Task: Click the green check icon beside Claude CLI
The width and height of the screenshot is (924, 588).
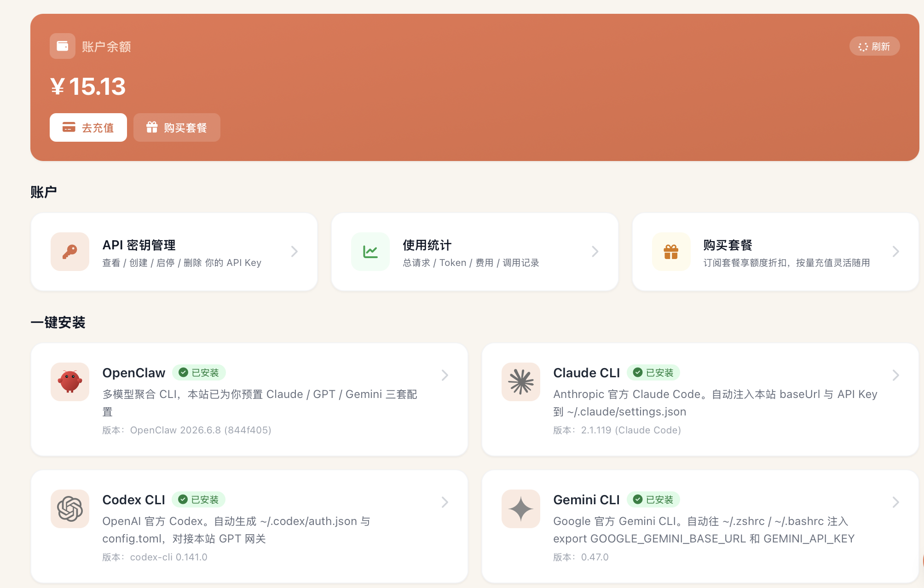Action: pyautogui.click(x=638, y=373)
